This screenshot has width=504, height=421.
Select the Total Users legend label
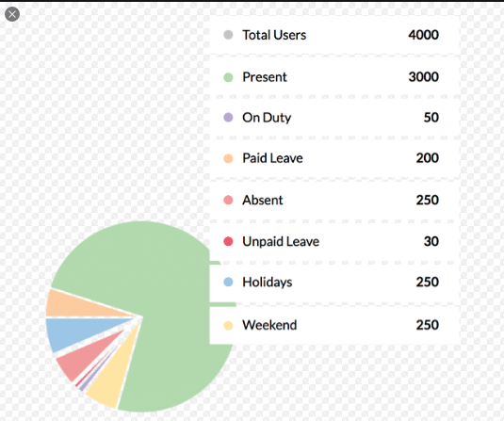(274, 35)
